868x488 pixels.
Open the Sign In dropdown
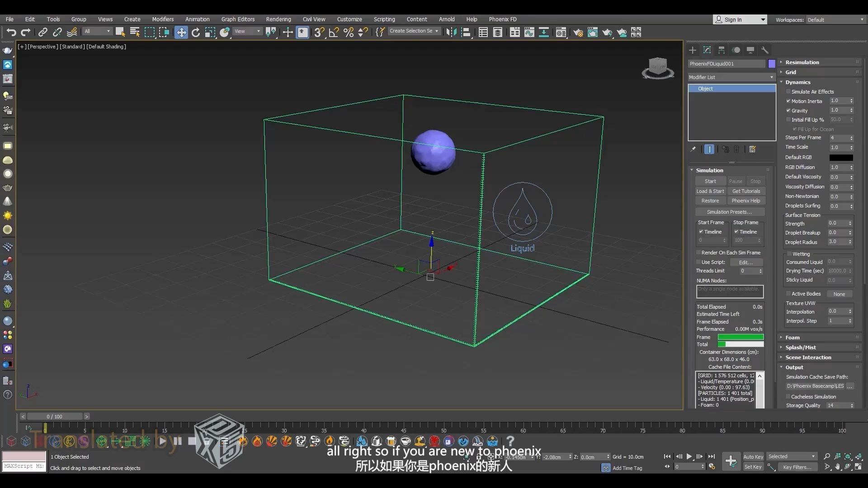point(740,19)
